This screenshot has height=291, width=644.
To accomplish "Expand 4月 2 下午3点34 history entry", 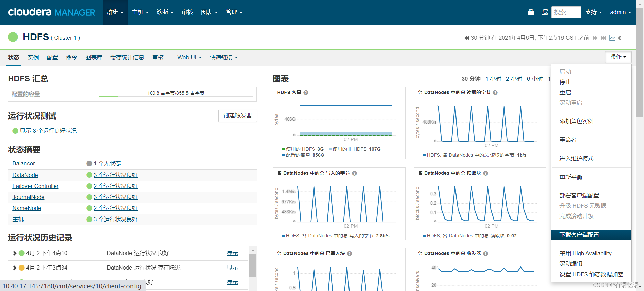I will 15,268.
